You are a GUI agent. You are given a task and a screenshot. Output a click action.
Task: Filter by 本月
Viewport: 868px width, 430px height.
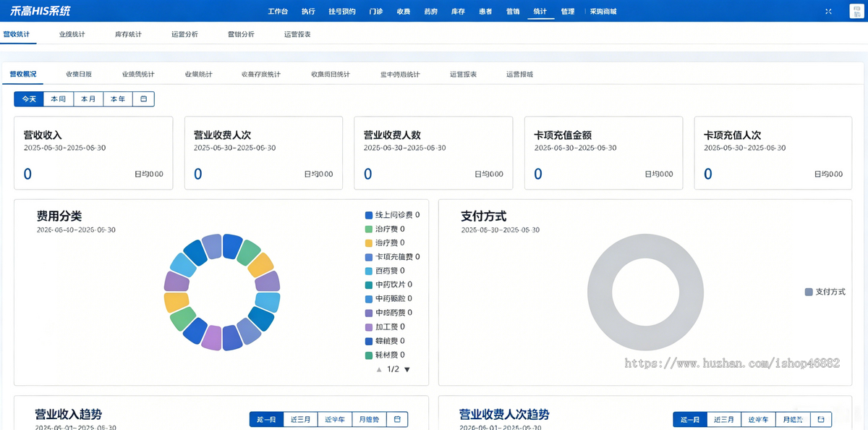tap(88, 99)
